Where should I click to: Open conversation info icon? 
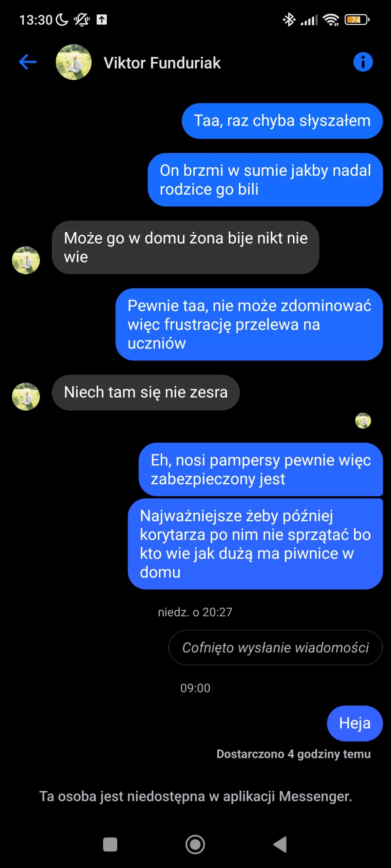pos(363,62)
